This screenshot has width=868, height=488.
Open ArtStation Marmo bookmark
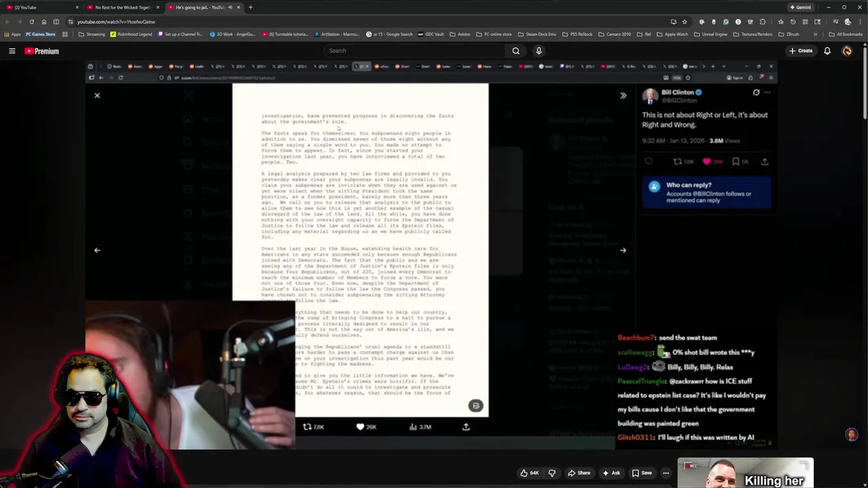[x=336, y=34]
